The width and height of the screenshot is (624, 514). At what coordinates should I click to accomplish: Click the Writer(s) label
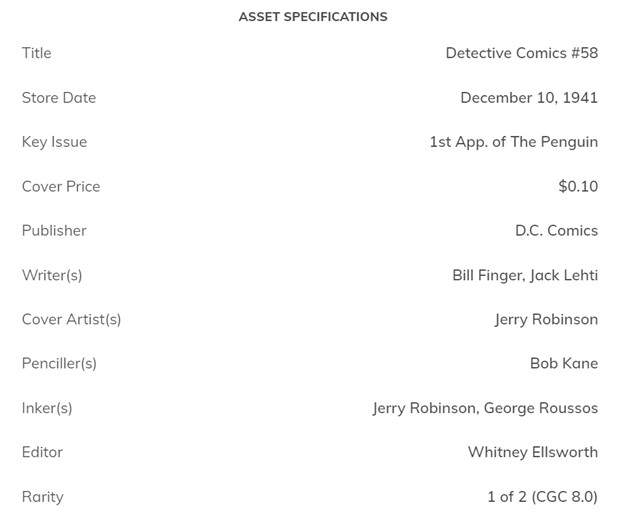[x=52, y=275]
